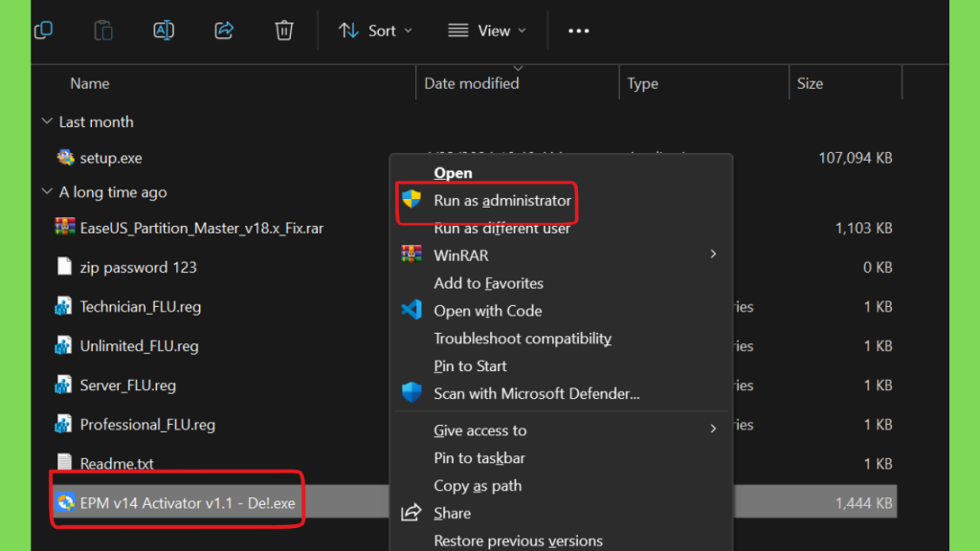Click the Paste clipboard icon
The height and width of the screenshot is (551, 980).
point(103,30)
